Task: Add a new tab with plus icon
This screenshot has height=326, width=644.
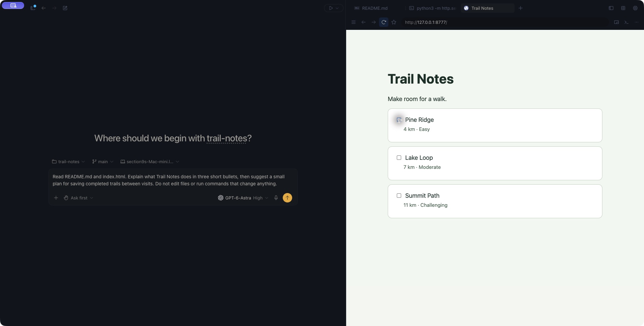Action: point(521,8)
